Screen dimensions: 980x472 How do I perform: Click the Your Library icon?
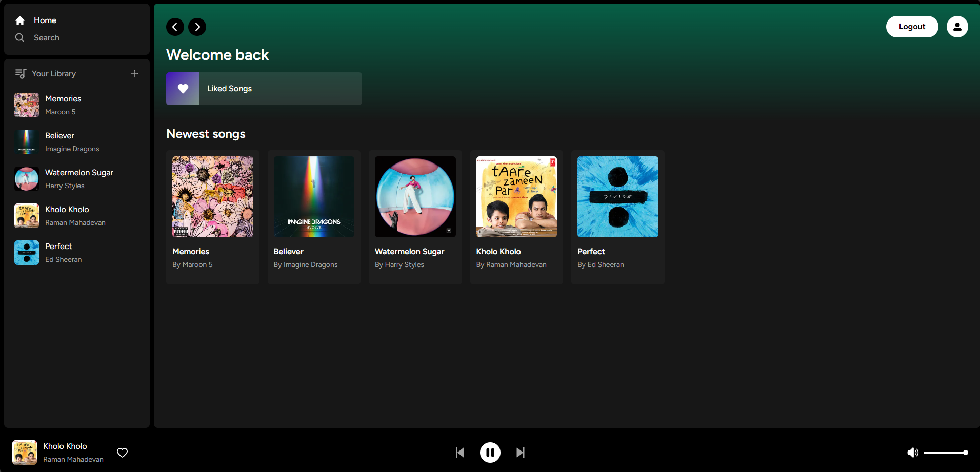[x=21, y=74]
